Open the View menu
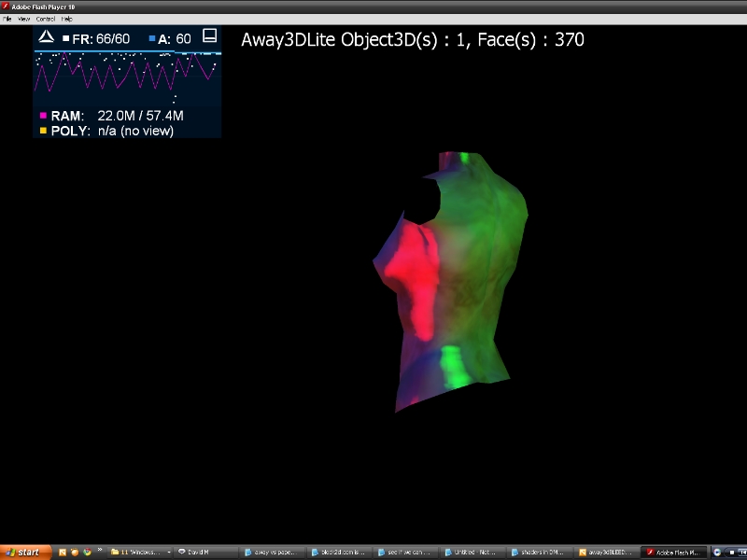747x560 pixels. [23, 19]
